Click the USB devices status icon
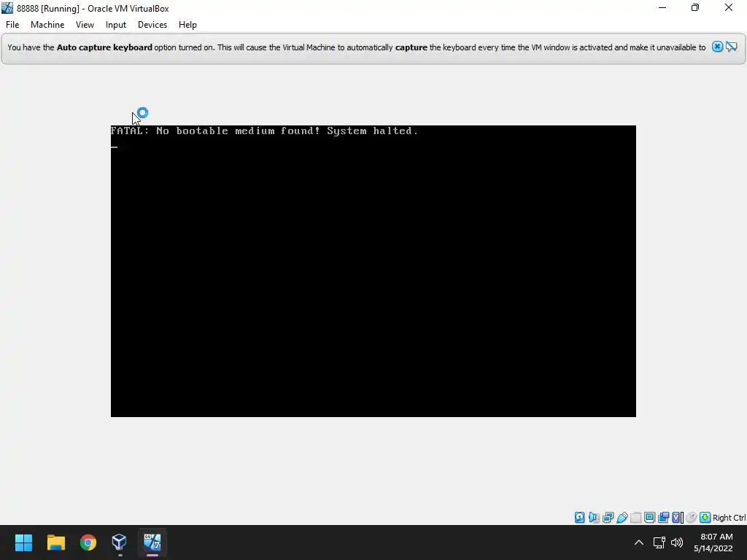This screenshot has width=747, height=560. tap(622, 518)
